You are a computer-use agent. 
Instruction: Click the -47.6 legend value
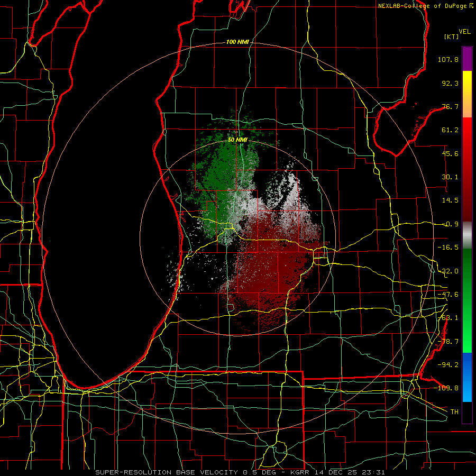pos(448,295)
